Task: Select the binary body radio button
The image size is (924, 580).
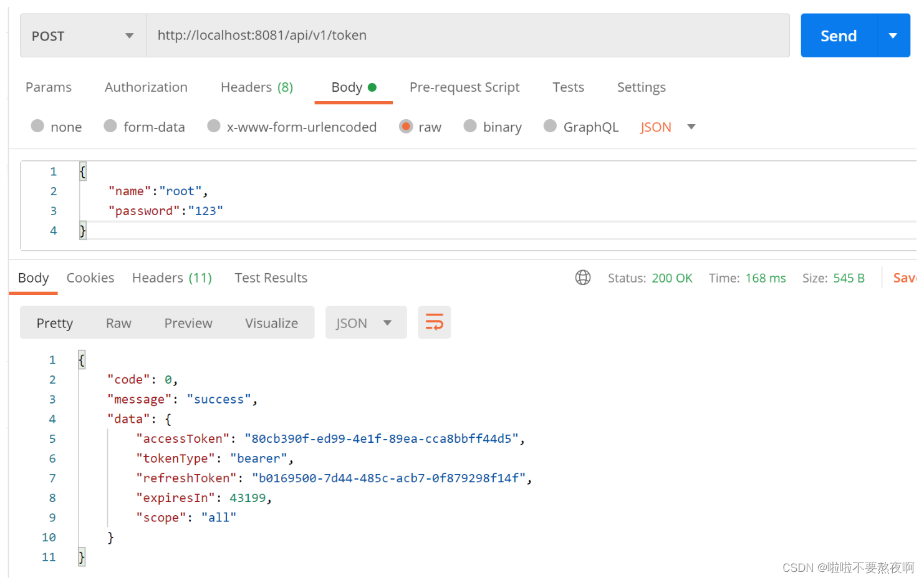Action: pyautogui.click(x=470, y=126)
